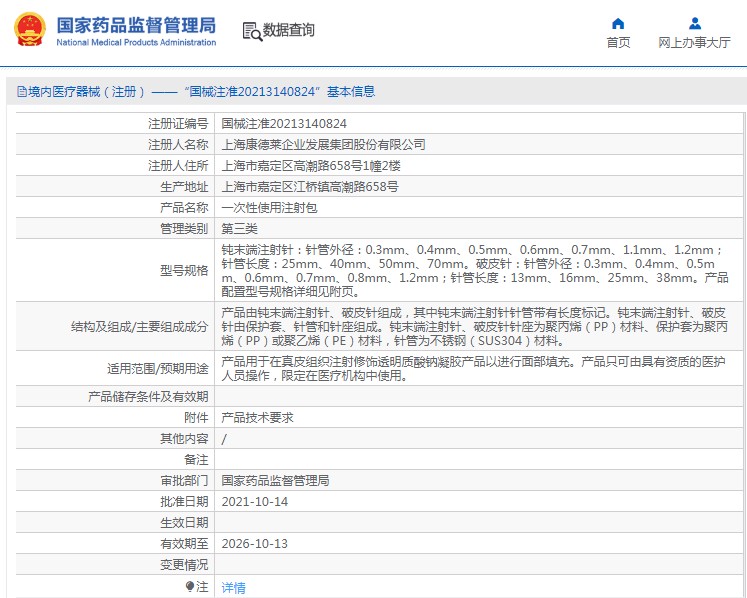
Task: Click the 注册证编号 label
Action: [178, 124]
